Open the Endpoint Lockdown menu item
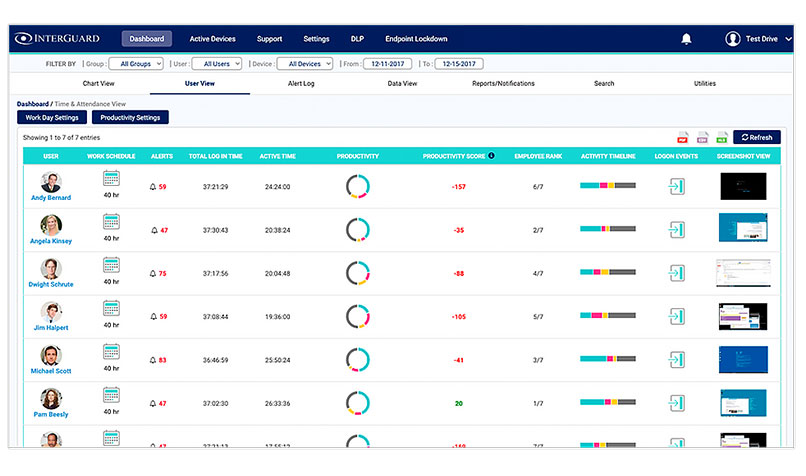Image resolution: width=806 pixels, height=476 pixels. pyautogui.click(x=416, y=39)
